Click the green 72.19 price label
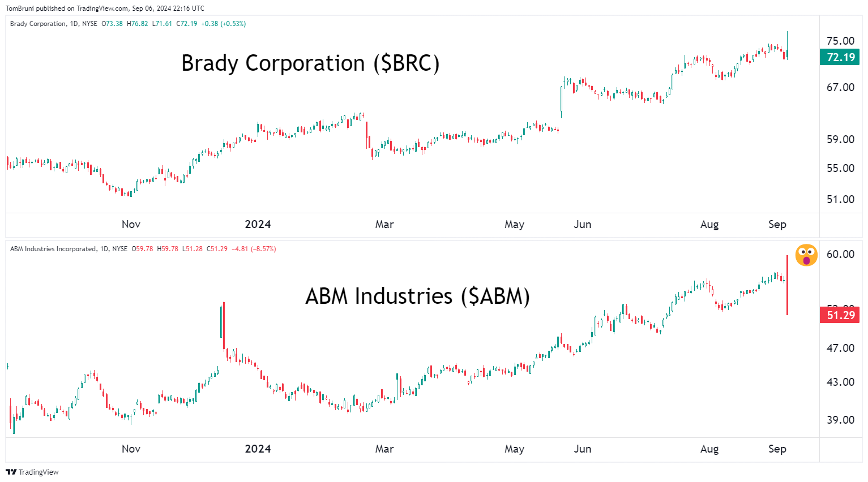This screenshot has width=868, height=482. 840,57
